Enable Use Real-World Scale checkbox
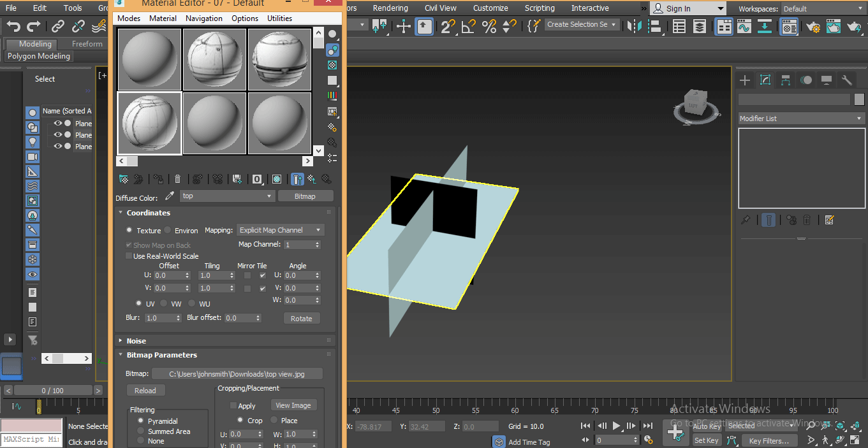The image size is (868, 448). click(x=129, y=256)
